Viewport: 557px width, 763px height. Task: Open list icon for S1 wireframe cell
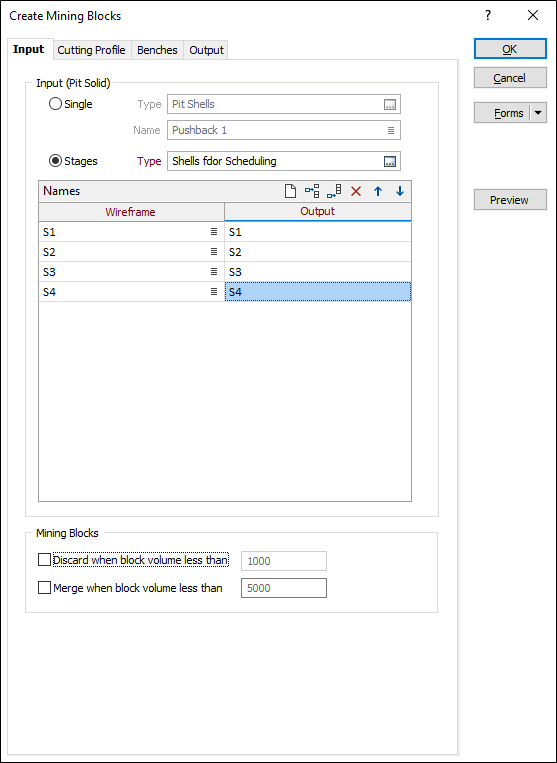(x=214, y=232)
